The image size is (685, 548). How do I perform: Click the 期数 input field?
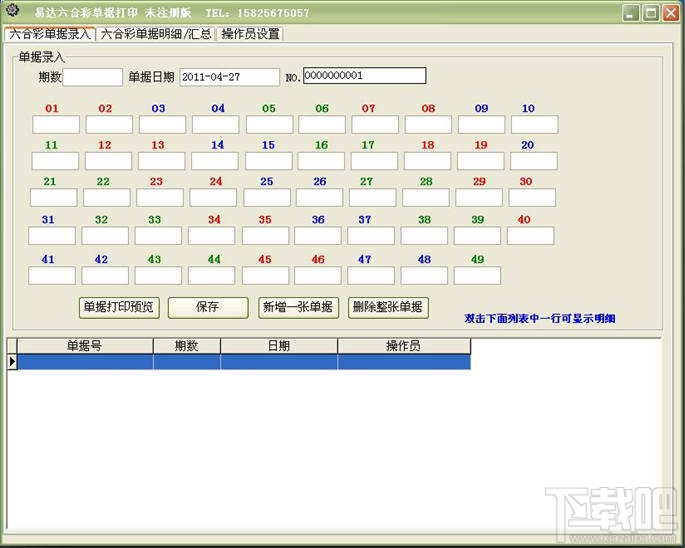[93, 77]
